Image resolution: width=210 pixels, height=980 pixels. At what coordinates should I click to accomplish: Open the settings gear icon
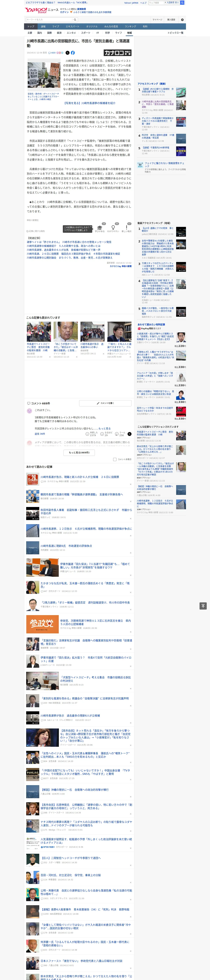(182, 19)
